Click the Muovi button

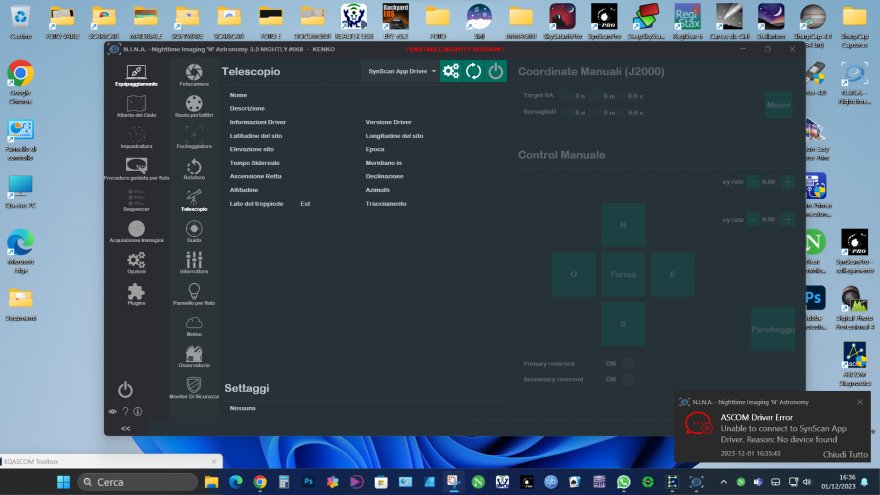coord(779,105)
